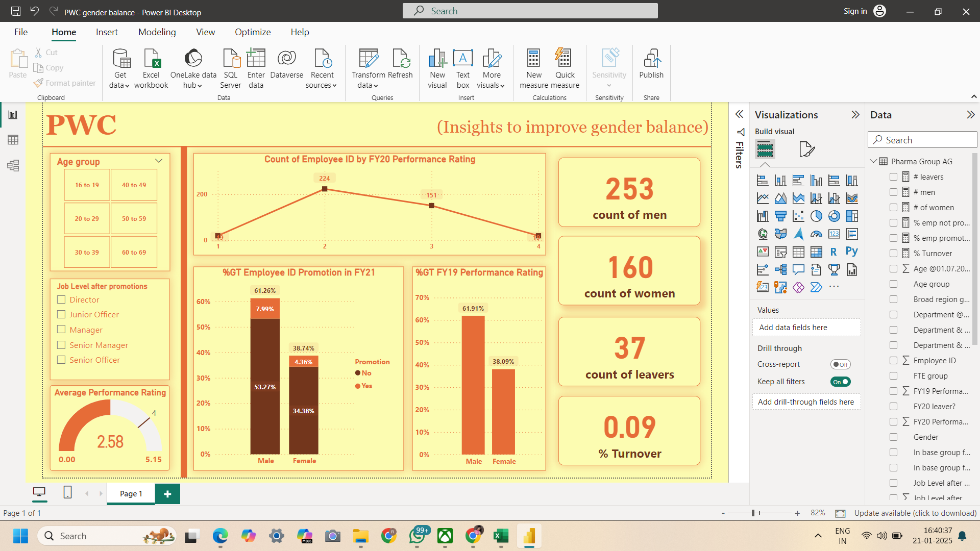
Task: Toggle the Cross-report drill through switch
Action: pyautogui.click(x=841, y=364)
